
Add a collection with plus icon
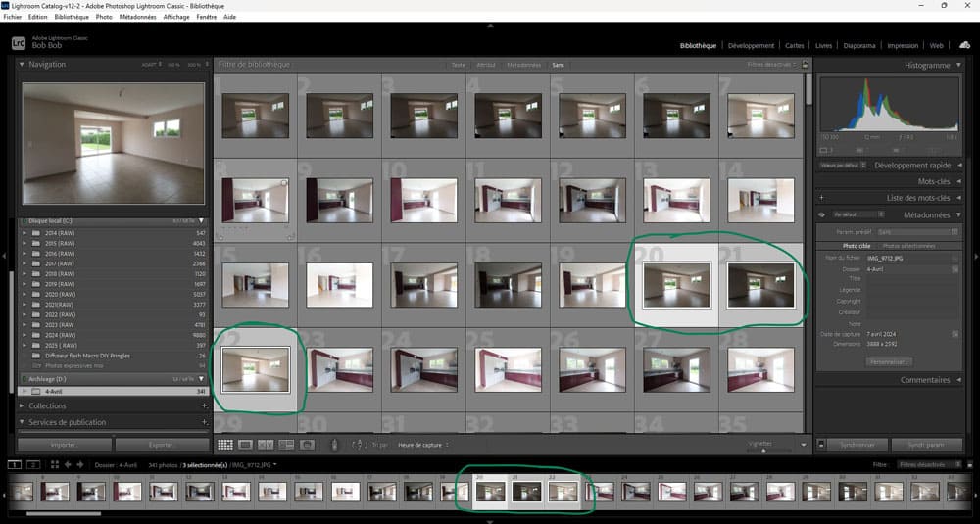point(204,405)
